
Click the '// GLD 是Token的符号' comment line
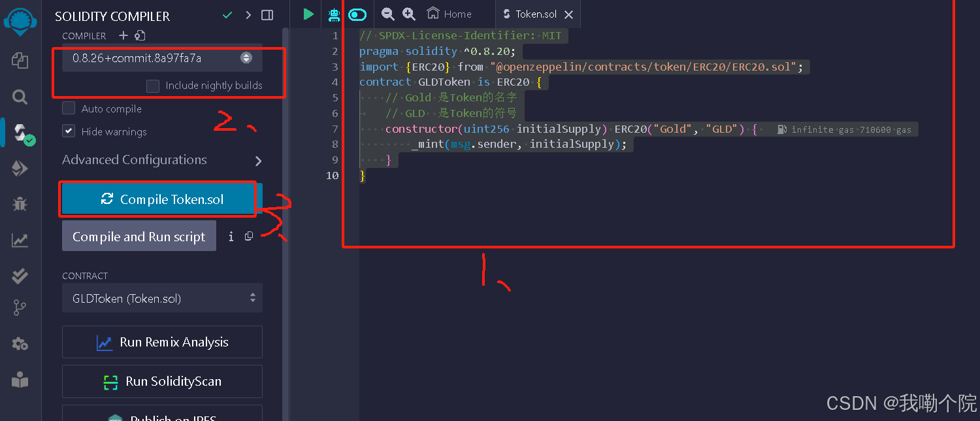tap(451, 113)
